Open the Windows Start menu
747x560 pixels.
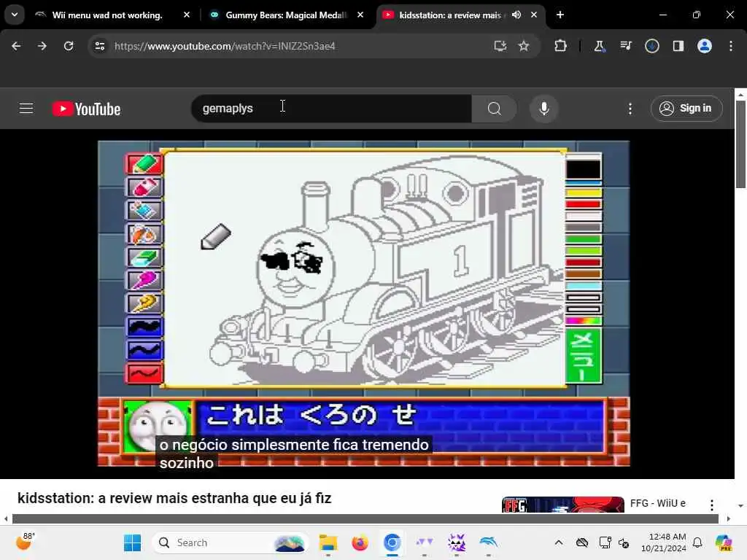click(x=132, y=542)
